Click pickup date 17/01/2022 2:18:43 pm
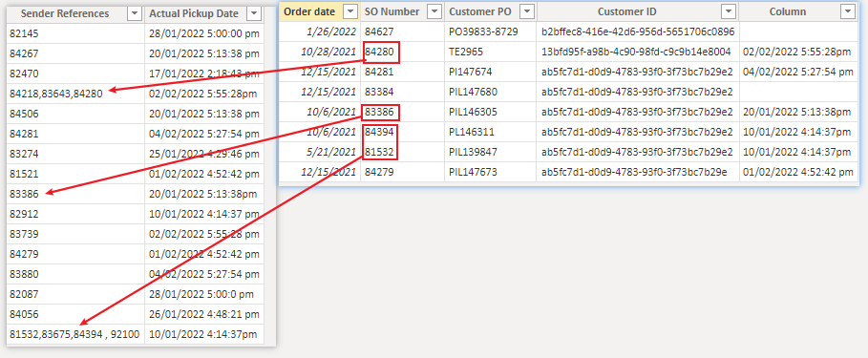The image size is (868, 358). tap(204, 74)
